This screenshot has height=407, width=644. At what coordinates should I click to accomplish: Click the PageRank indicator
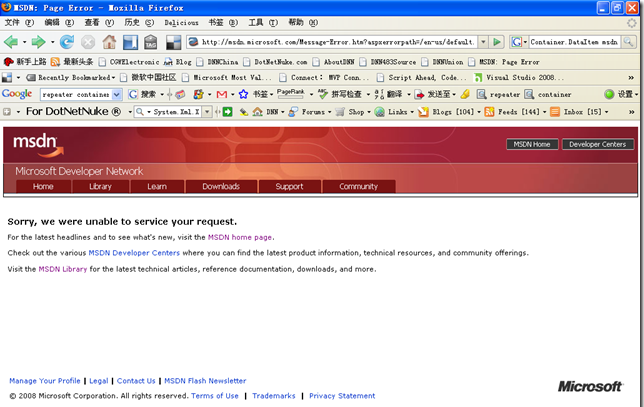(290, 94)
